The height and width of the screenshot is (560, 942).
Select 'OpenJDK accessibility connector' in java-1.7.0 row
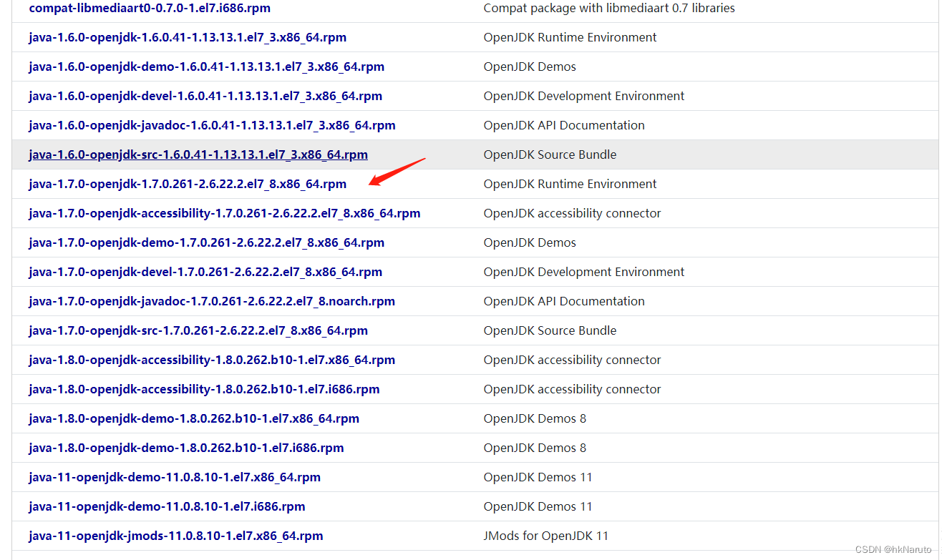[573, 213]
